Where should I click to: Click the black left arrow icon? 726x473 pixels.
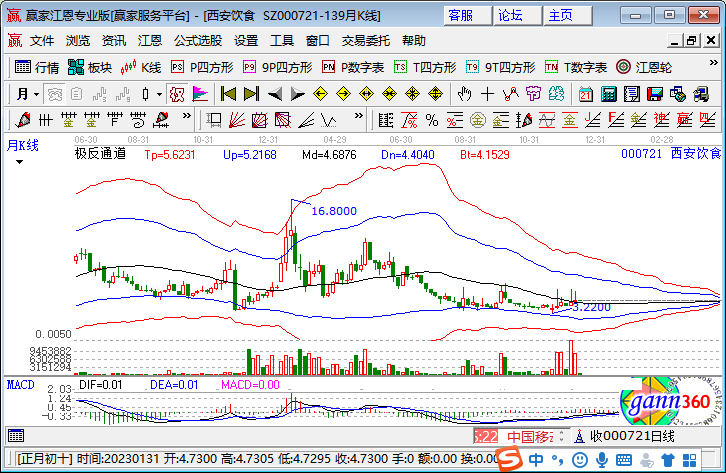[x=275, y=94]
